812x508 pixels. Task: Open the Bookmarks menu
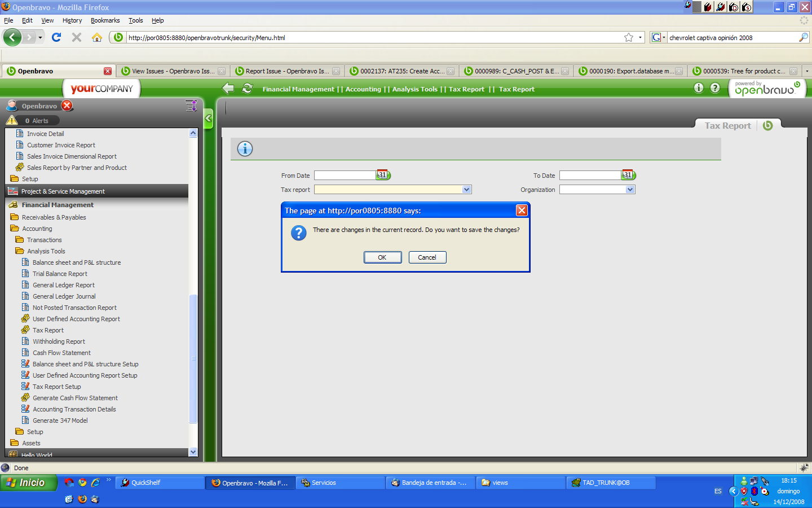tap(105, 20)
